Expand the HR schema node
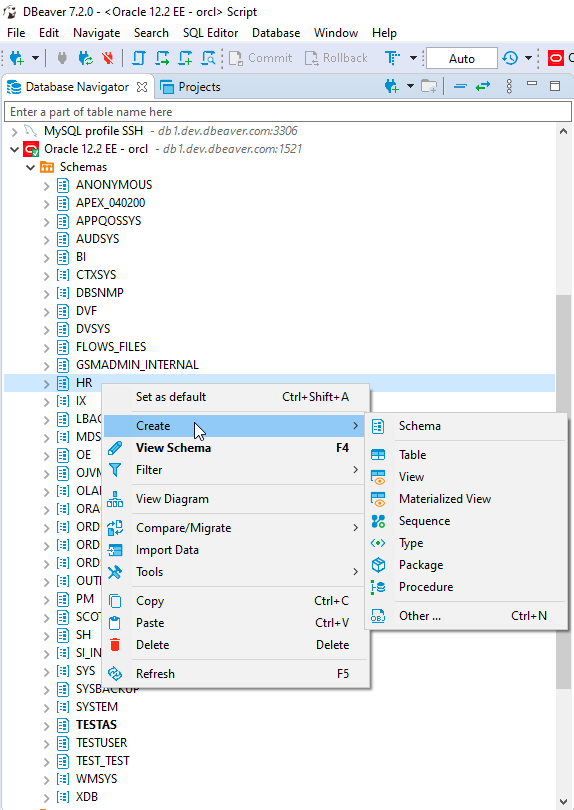Screen dimensions: 574x810 46,383
